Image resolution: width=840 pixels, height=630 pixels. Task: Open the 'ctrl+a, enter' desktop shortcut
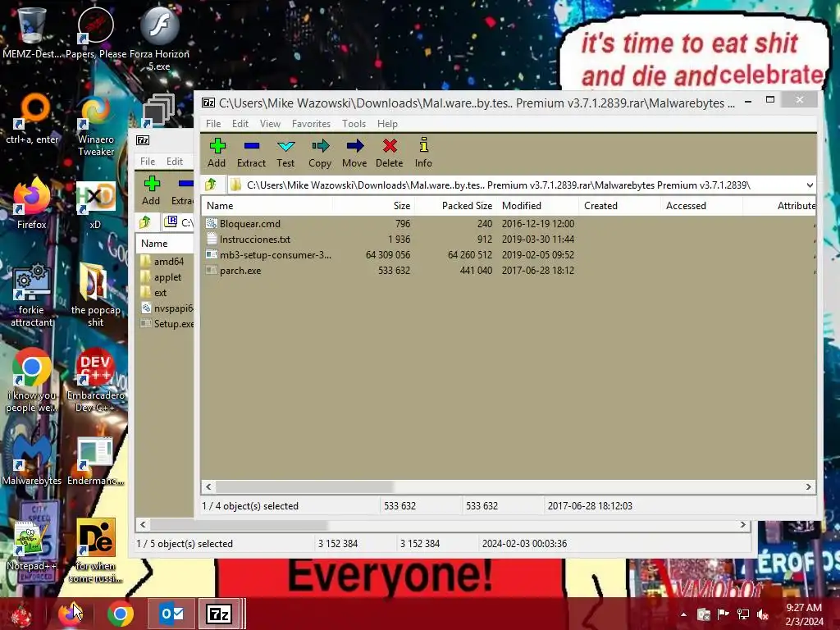click(x=32, y=118)
